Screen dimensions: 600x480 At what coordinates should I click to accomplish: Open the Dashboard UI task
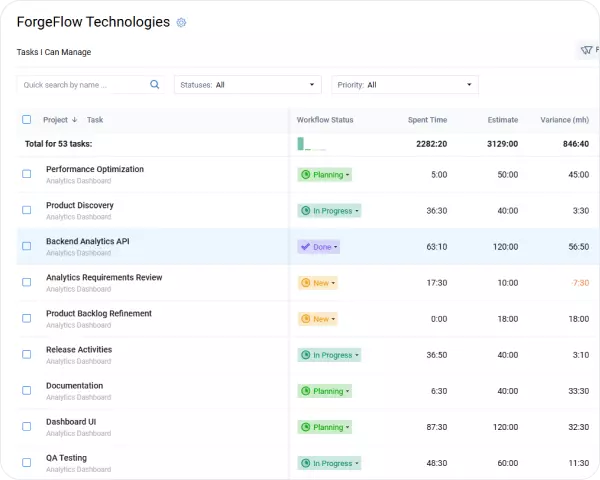coord(71,422)
